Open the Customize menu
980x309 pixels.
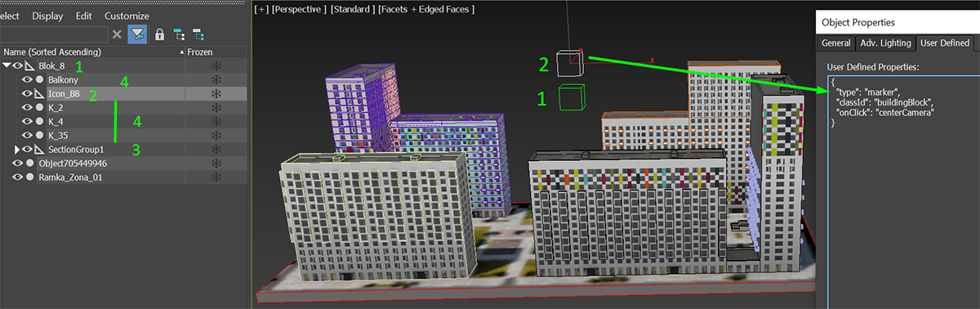pos(127,16)
